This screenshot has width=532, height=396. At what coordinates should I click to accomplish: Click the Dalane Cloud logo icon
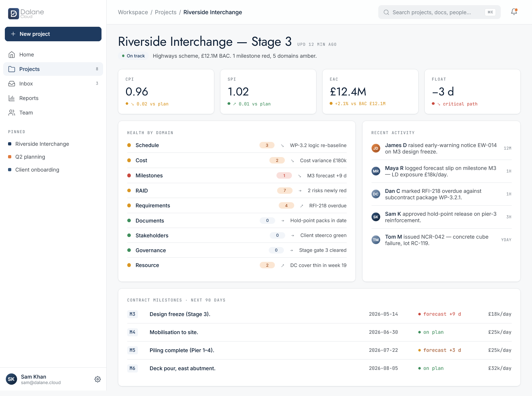(14, 14)
